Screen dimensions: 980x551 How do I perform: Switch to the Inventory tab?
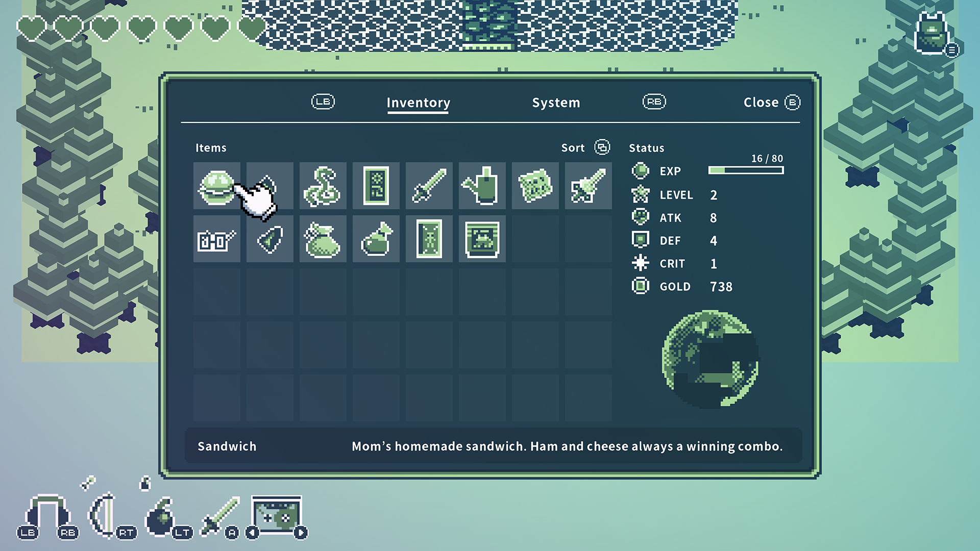418,102
